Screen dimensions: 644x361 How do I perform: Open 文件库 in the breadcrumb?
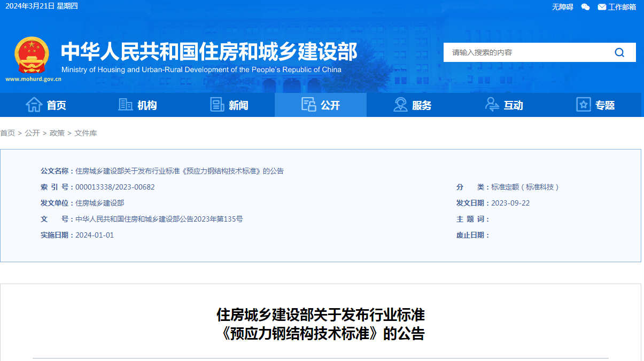(86, 133)
